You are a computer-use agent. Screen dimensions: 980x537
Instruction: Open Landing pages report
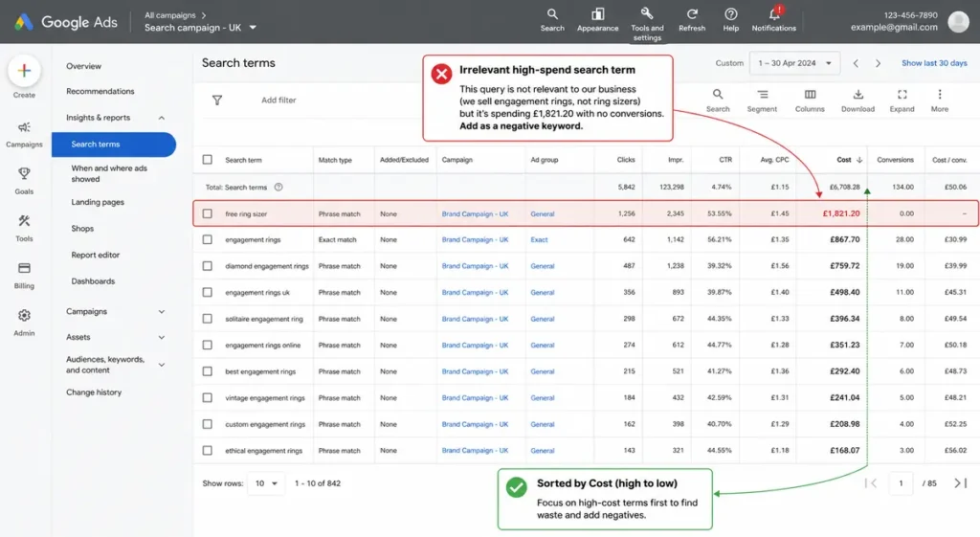coord(98,202)
